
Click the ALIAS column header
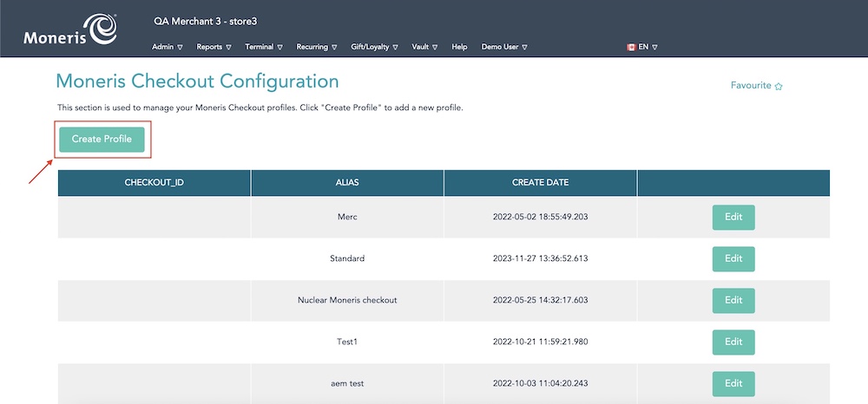tap(347, 183)
